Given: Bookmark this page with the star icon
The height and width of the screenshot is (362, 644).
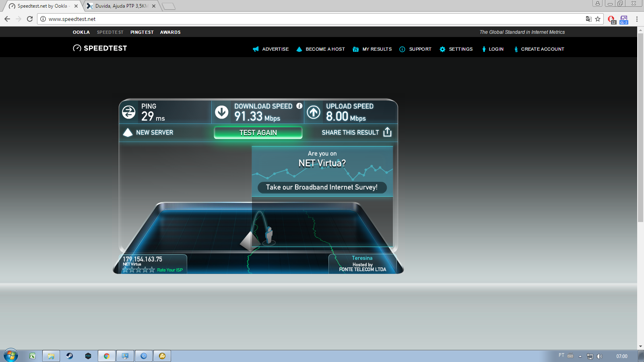Looking at the screenshot, I should tap(598, 19).
